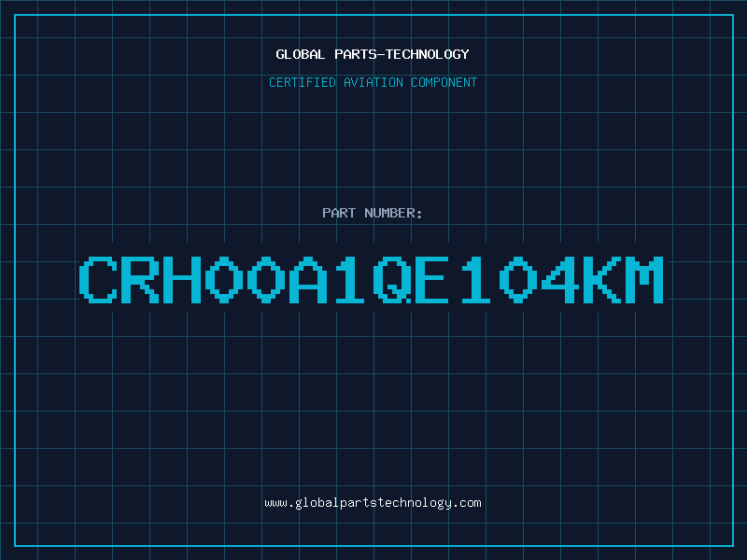Viewport: 747px width, 560px height.
Task: Click the word PART in the label
Action: (339, 213)
